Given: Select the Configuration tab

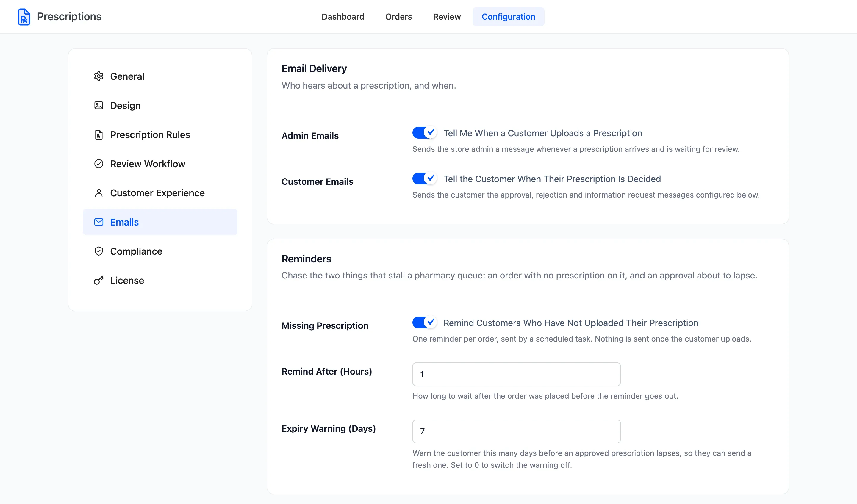Looking at the screenshot, I should 509,17.
